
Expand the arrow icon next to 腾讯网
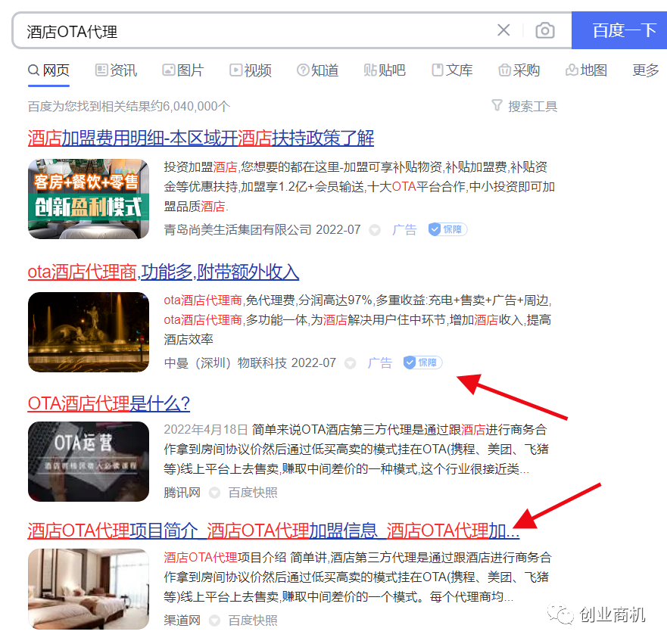(x=214, y=493)
